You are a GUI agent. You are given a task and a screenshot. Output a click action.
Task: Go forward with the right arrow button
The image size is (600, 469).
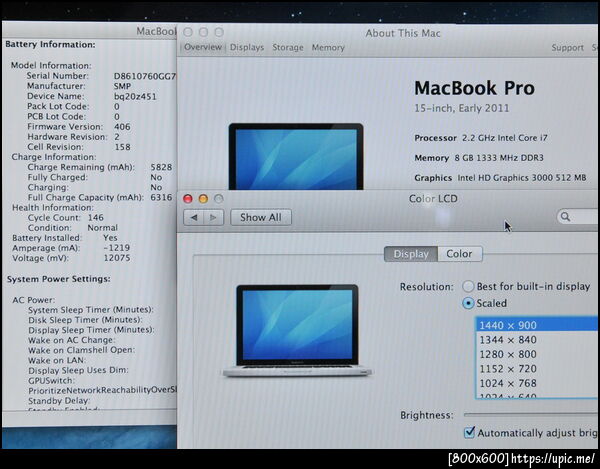[214, 218]
